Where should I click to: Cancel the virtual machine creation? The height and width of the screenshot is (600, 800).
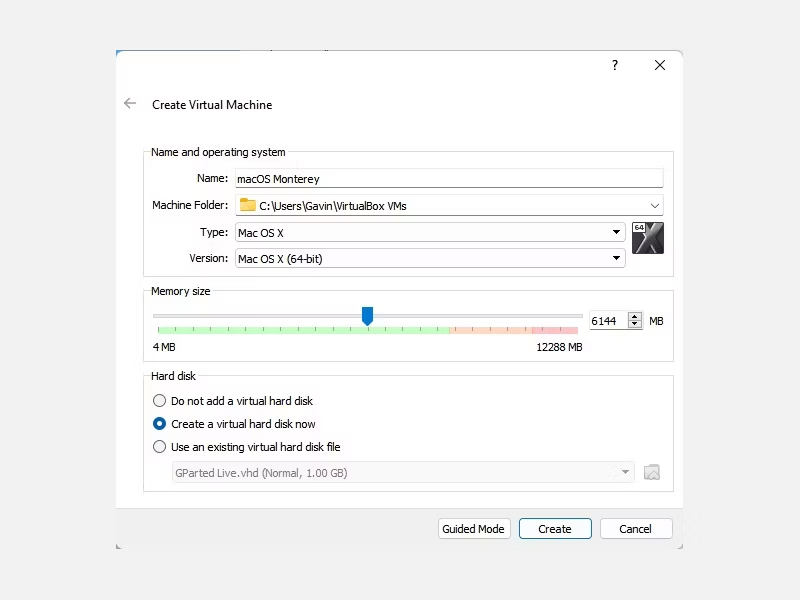[636, 528]
